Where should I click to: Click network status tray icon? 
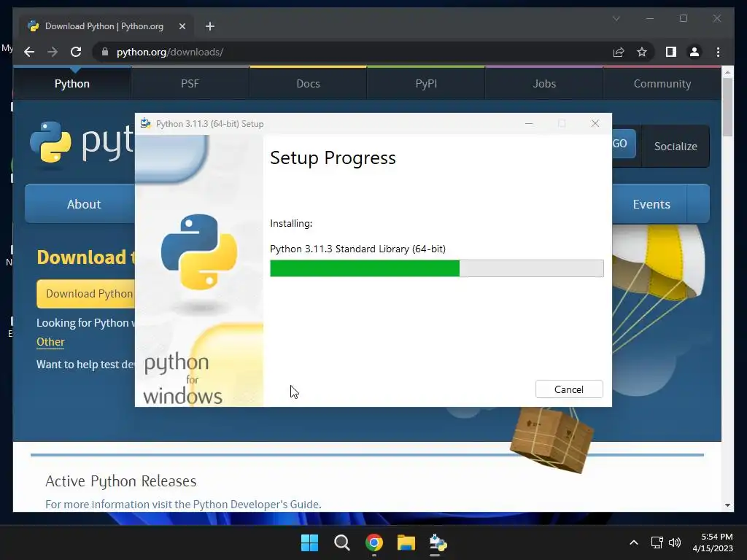point(657,542)
